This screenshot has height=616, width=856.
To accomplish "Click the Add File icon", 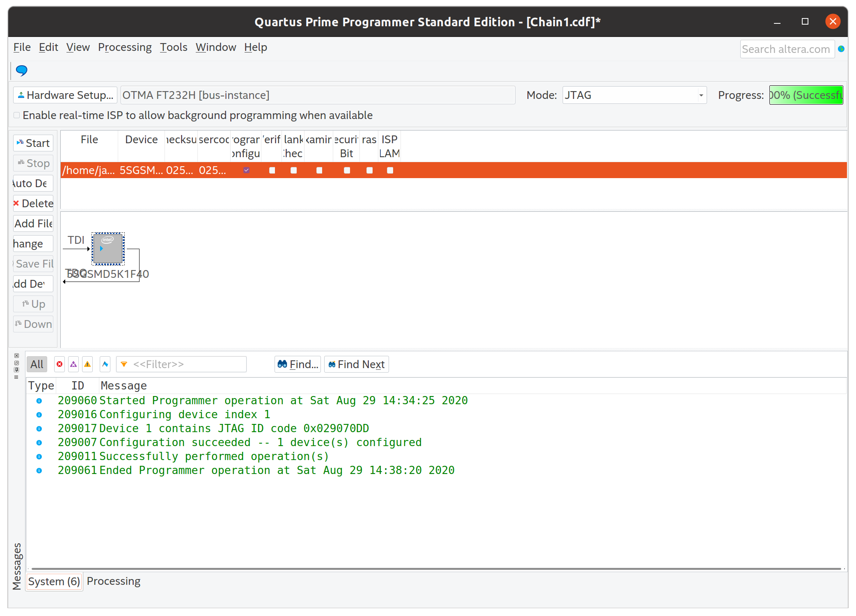I will coord(33,222).
